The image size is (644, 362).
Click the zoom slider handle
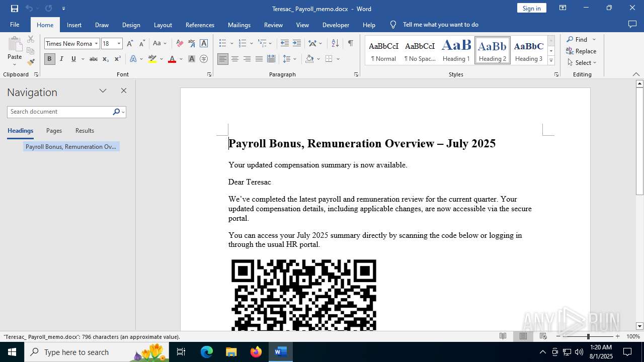tap(588, 336)
